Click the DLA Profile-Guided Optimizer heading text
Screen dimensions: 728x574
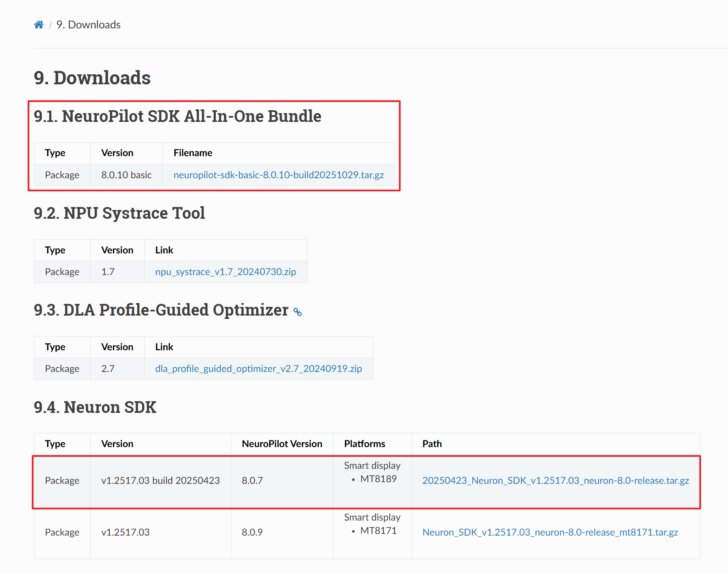click(161, 310)
